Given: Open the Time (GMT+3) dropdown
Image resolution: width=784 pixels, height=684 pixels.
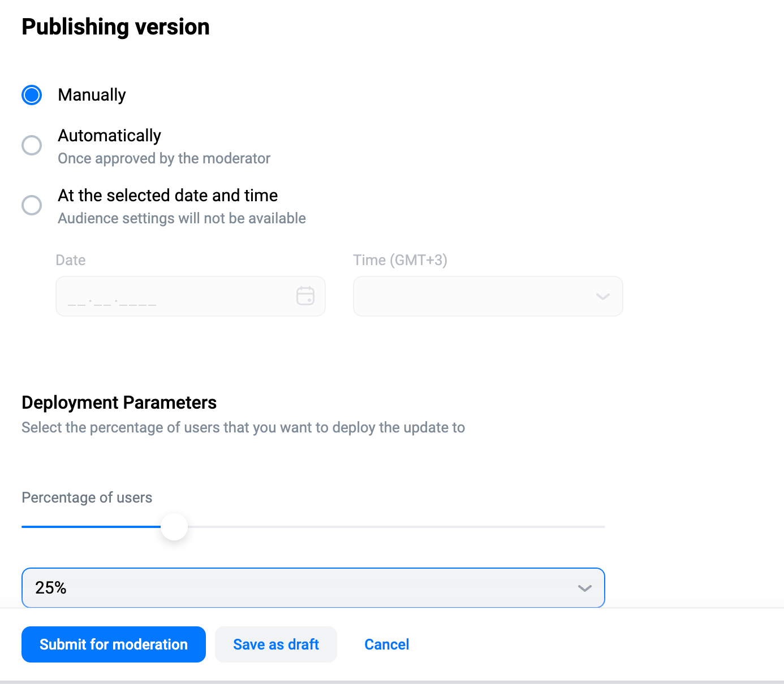Looking at the screenshot, I should tap(488, 296).
